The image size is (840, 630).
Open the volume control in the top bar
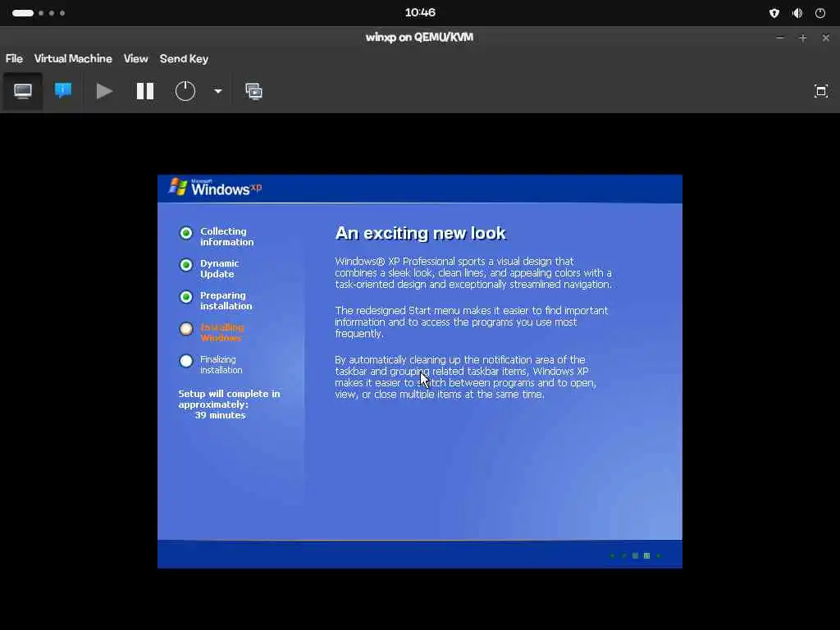point(797,13)
